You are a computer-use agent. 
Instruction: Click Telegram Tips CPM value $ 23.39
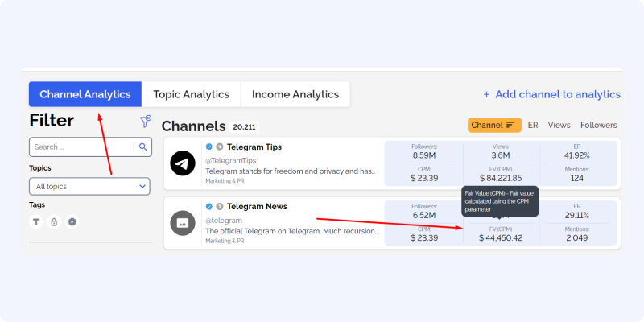[x=424, y=178]
